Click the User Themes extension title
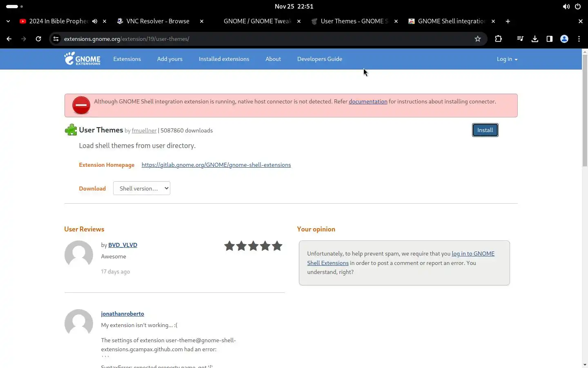This screenshot has width=588, height=368. tap(101, 130)
